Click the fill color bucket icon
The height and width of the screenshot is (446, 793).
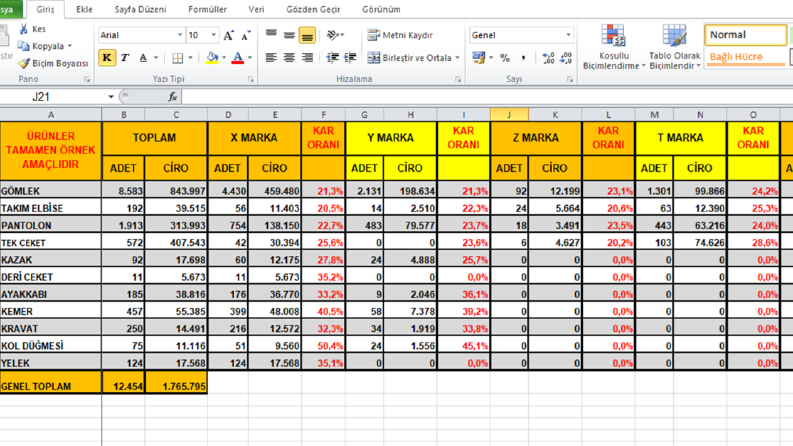coord(212,58)
